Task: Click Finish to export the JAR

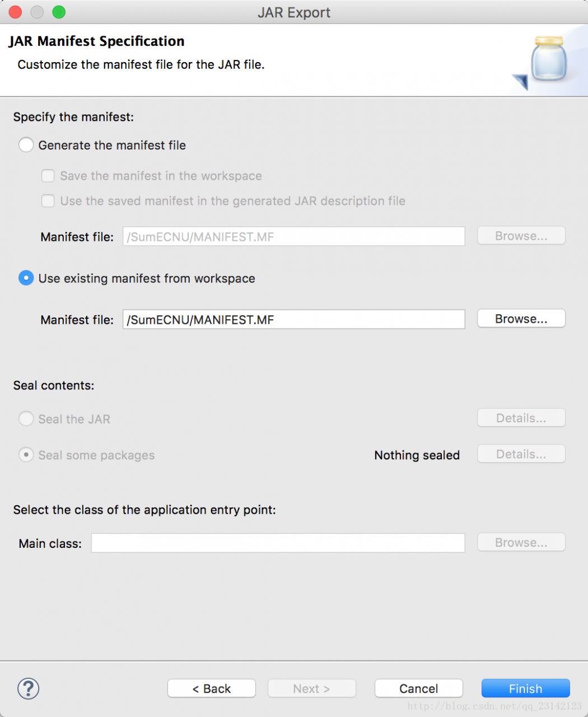Action: (526, 688)
